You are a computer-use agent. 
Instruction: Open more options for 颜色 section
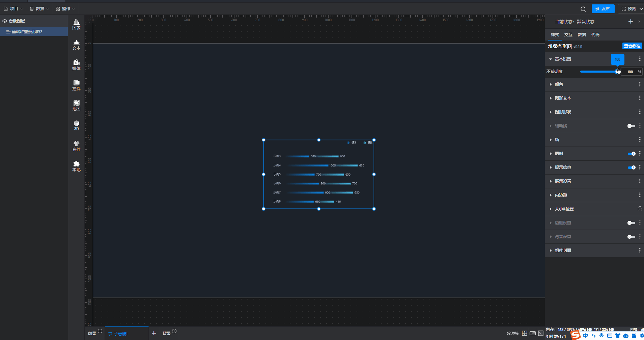tap(640, 84)
